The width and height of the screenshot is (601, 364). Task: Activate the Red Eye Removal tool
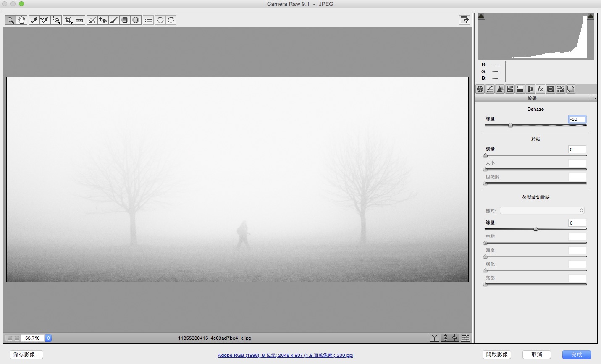click(103, 20)
